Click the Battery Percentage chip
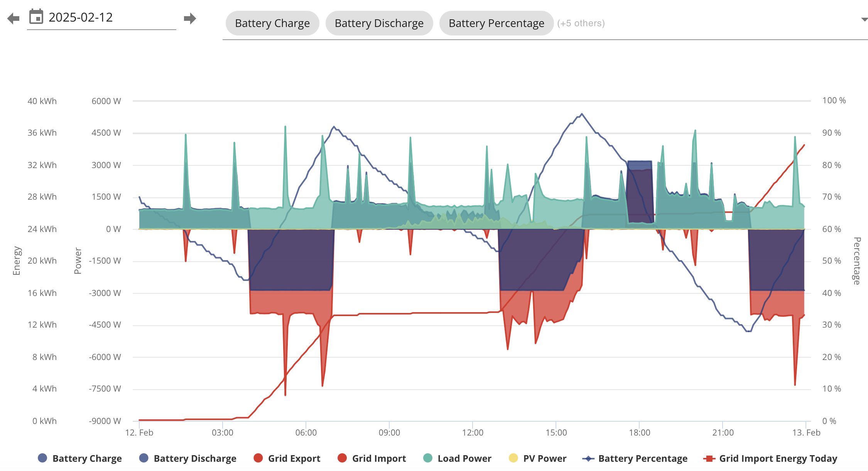This screenshot has height=471, width=868. pos(496,23)
